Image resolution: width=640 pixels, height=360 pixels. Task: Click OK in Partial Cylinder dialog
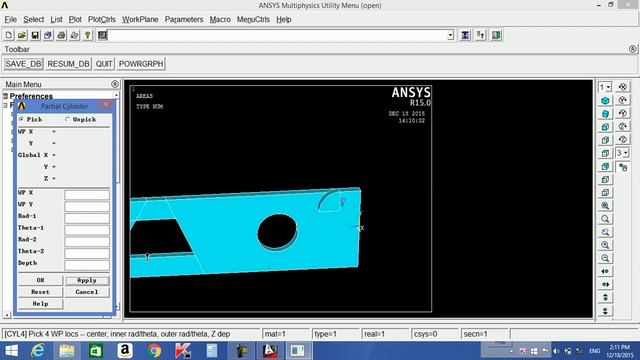[x=40, y=280]
